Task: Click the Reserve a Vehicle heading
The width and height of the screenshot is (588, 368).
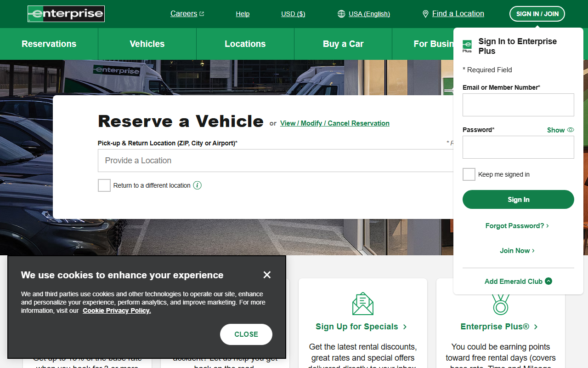Action: click(181, 121)
